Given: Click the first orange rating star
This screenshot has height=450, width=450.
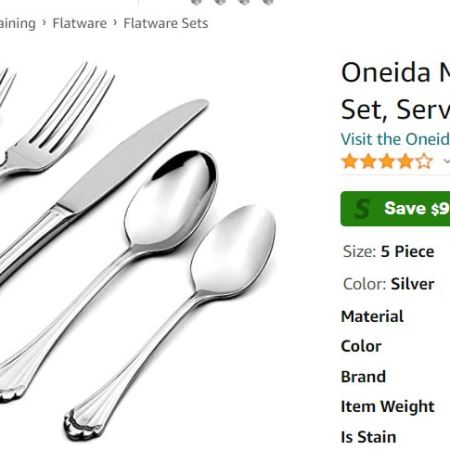Looking at the screenshot, I should pyautogui.click(x=350, y=162).
